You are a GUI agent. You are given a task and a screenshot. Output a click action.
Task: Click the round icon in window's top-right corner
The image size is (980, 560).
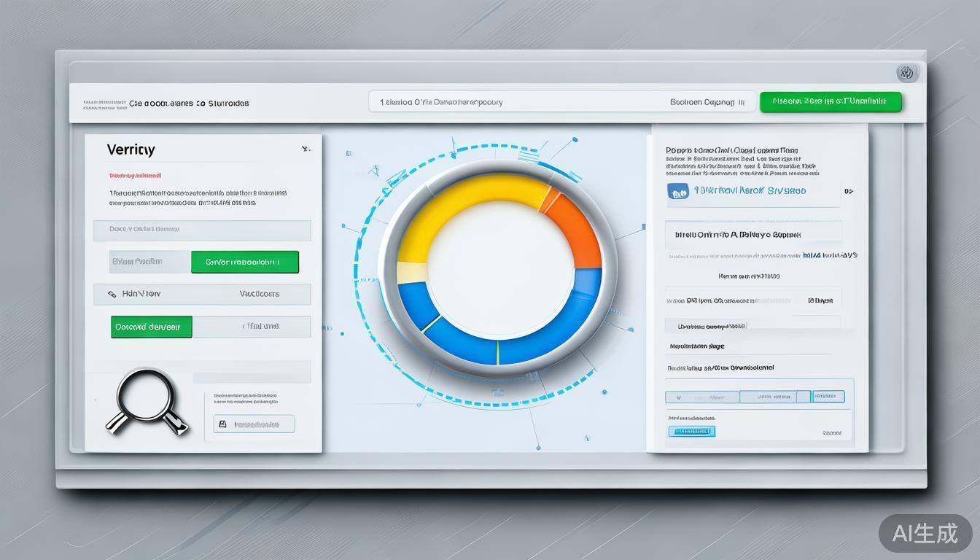click(x=906, y=73)
